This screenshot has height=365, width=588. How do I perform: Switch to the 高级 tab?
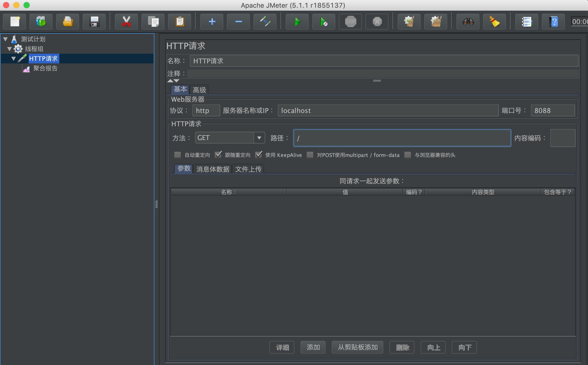click(199, 90)
